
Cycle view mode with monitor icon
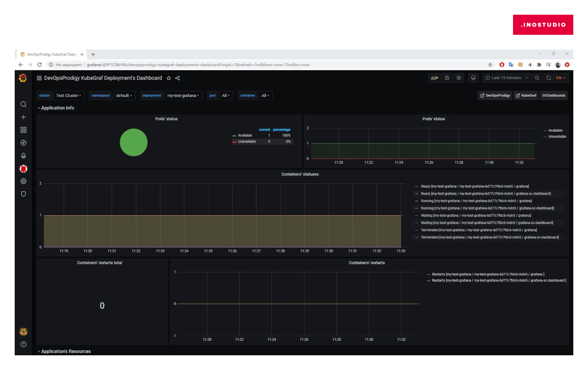point(473,78)
